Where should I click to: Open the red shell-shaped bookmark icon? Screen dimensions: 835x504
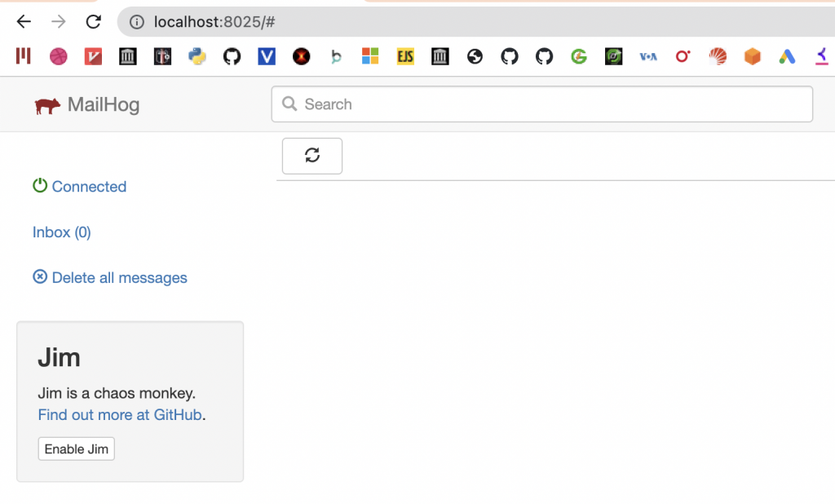click(718, 56)
